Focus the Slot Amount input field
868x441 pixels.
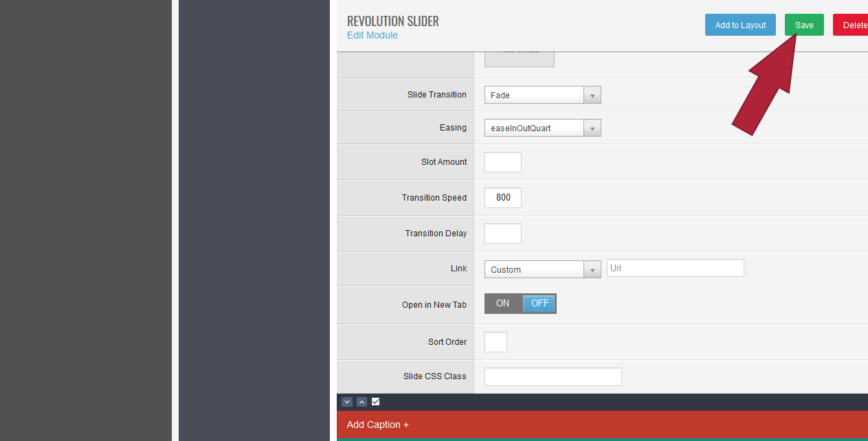pos(503,162)
